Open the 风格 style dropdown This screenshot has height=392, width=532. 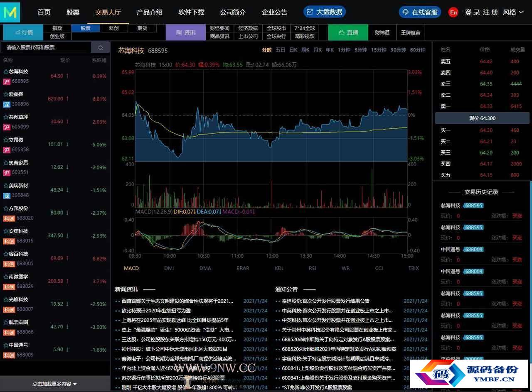(x=513, y=12)
